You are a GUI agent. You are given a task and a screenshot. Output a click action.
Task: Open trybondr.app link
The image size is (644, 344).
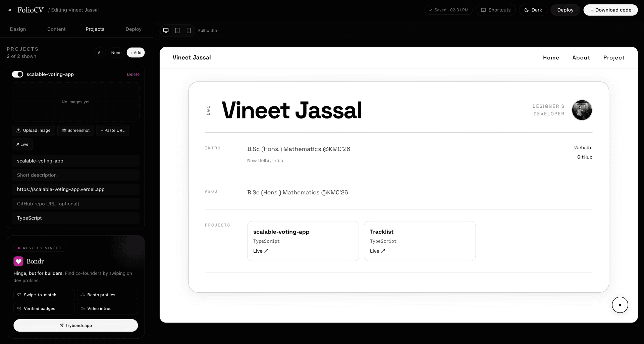pyautogui.click(x=76, y=326)
